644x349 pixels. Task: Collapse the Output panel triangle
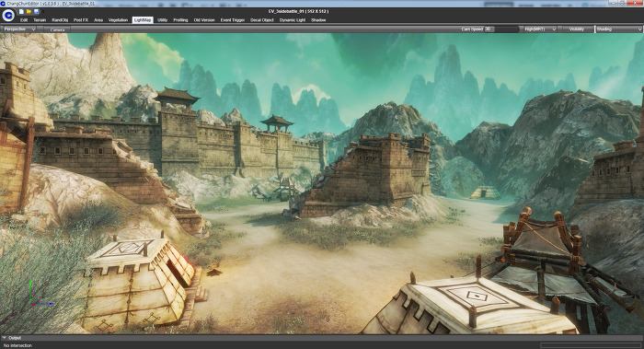[4, 338]
